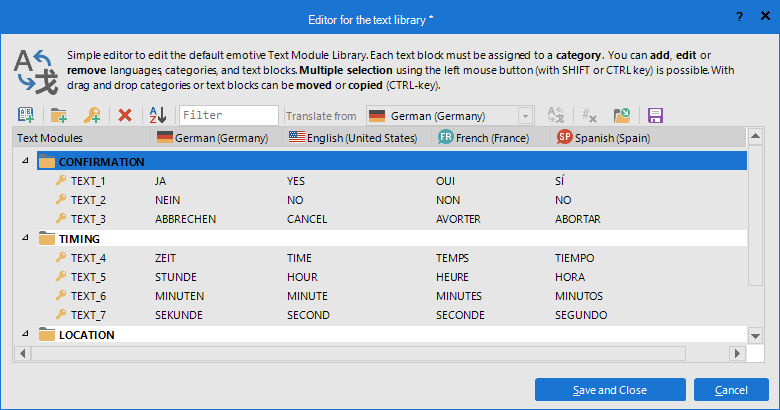Click the English cell HOUR
780x410 pixels.
[302, 277]
